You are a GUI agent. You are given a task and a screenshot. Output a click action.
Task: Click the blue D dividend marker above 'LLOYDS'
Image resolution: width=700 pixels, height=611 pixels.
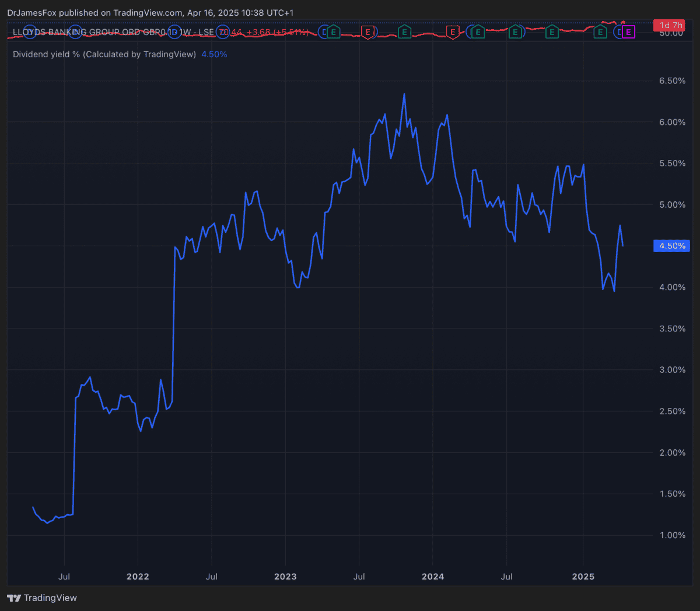29,32
